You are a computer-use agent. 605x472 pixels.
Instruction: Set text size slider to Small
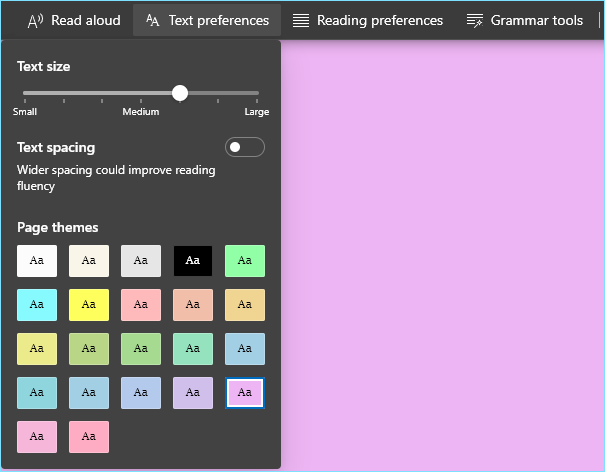click(x=25, y=93)
